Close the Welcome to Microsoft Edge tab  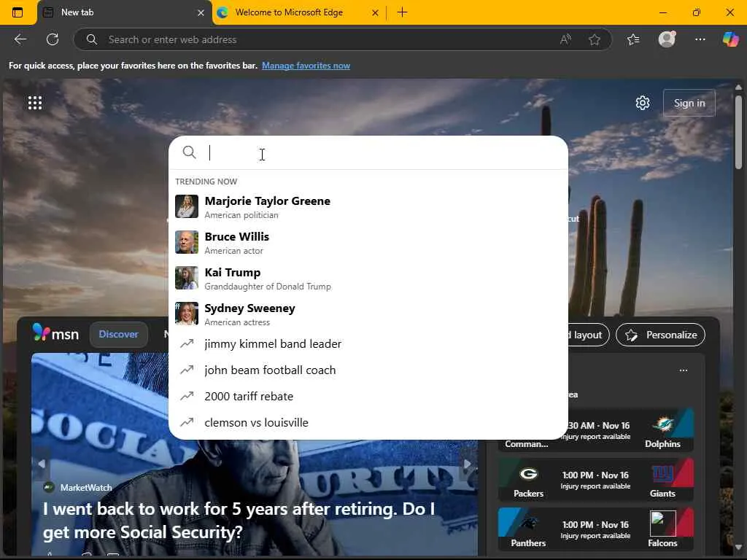375,13
